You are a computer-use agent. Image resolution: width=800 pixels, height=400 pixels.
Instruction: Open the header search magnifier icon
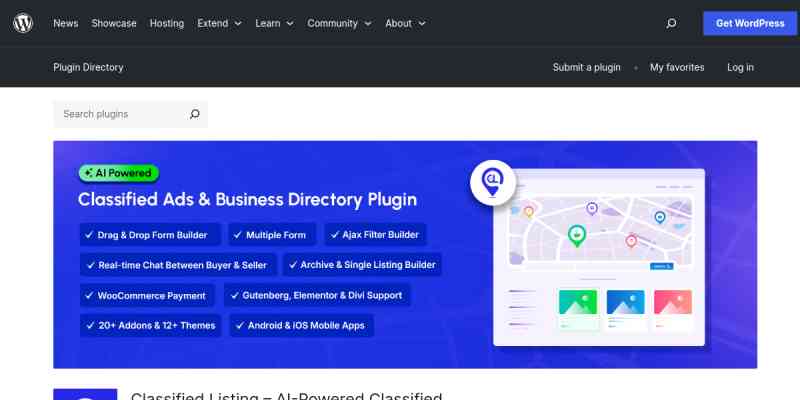click(x=671, y=23)
